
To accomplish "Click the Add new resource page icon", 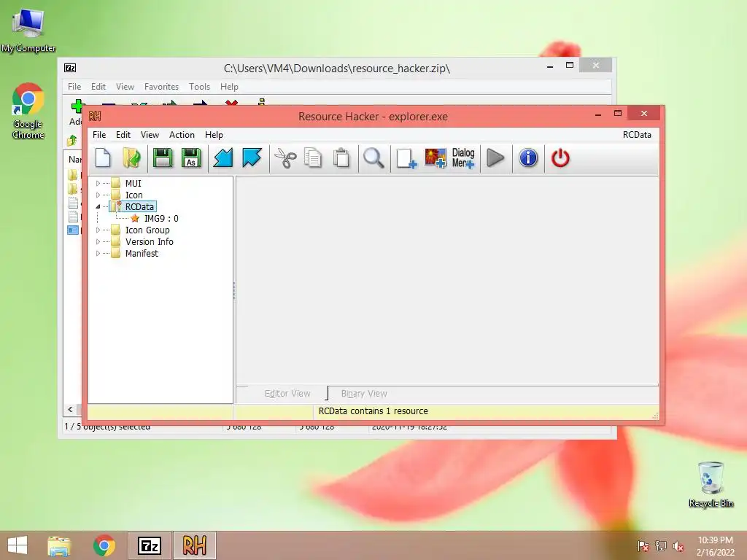I will 406,158.
